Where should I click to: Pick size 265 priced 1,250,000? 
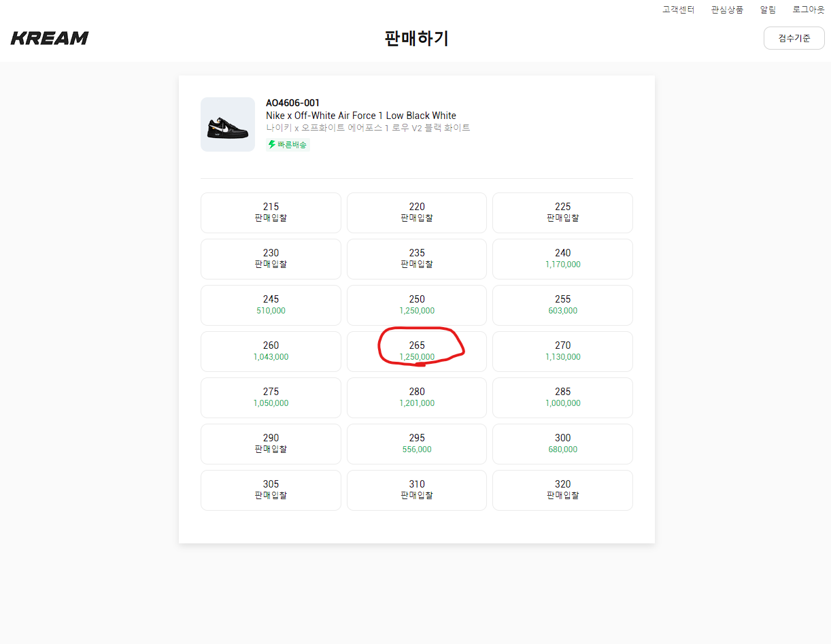click(417, 351)
